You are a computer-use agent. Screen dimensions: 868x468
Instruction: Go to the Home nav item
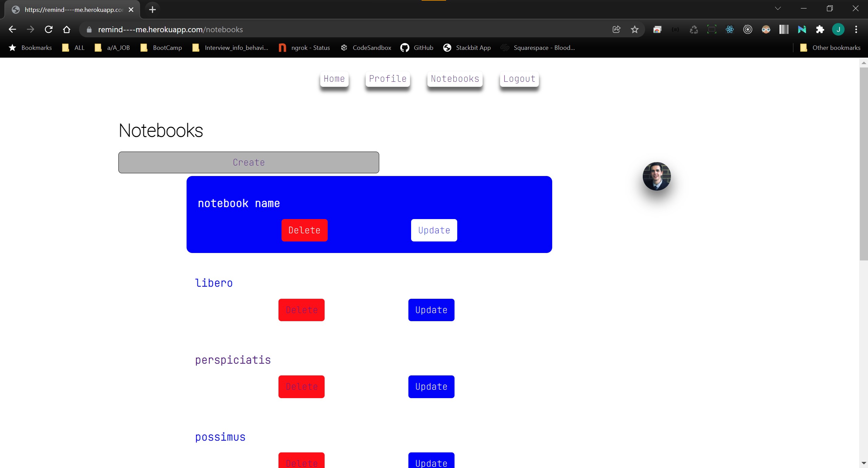334,79
